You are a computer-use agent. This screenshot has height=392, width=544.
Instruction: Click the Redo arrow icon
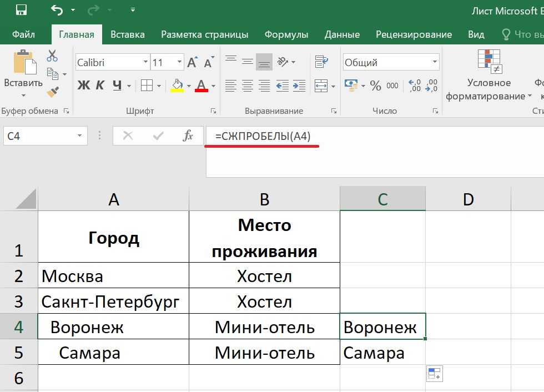point(93,11)
